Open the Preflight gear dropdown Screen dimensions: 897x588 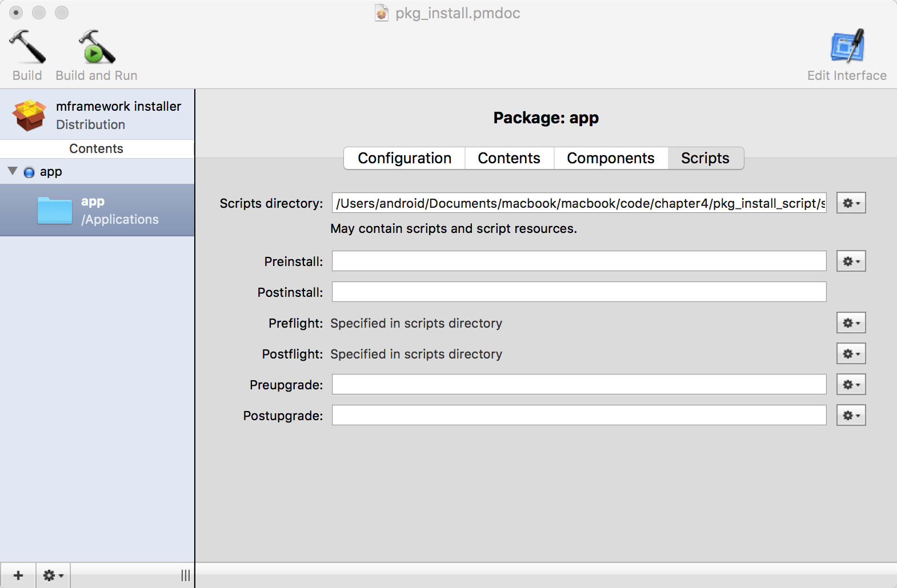click(851, 323)
